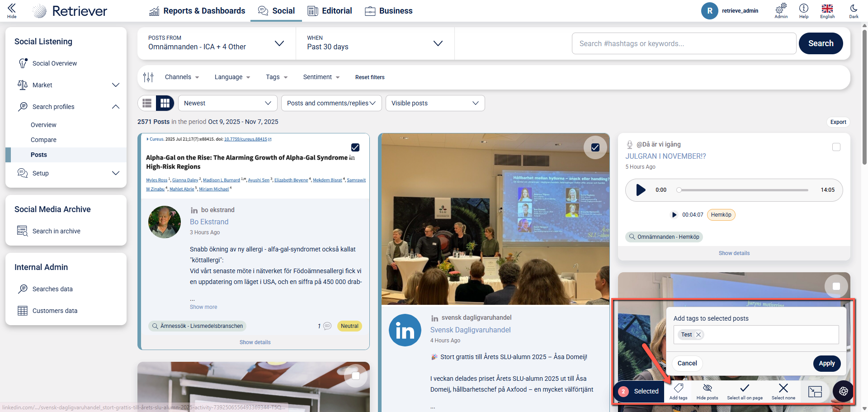Image resolution: width=868 pixels, height=412 pixels.
Task: Open the Channels filter dropdown
Action: click(x=182, y=77)
